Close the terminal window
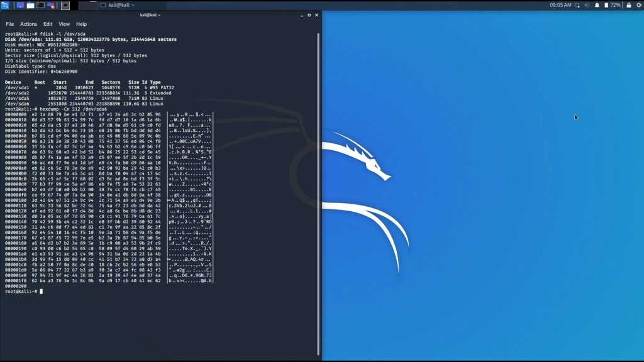Screen dimensions: 644x362 [317, 15]
